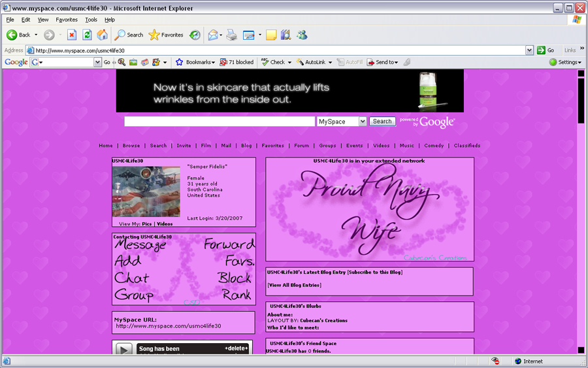The image size is (588, 368).
Task: Open the Messenger people icon
Action: click(x=302, y=35)
